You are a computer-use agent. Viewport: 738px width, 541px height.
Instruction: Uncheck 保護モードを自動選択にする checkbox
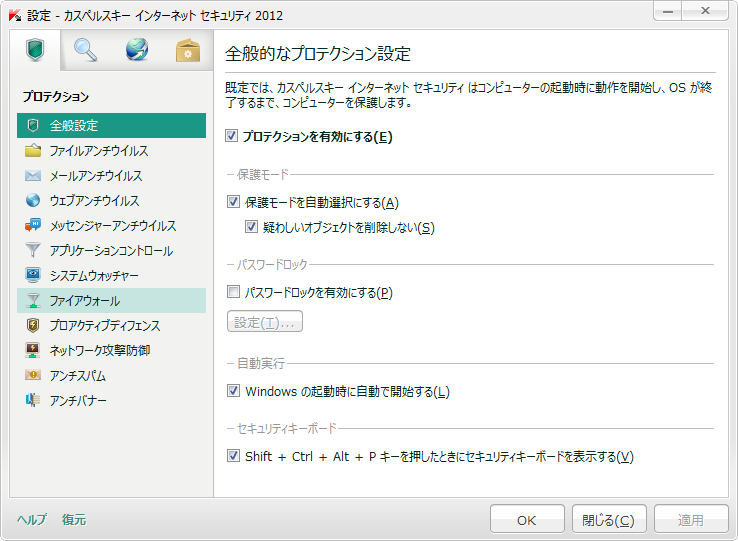(233, 202)
